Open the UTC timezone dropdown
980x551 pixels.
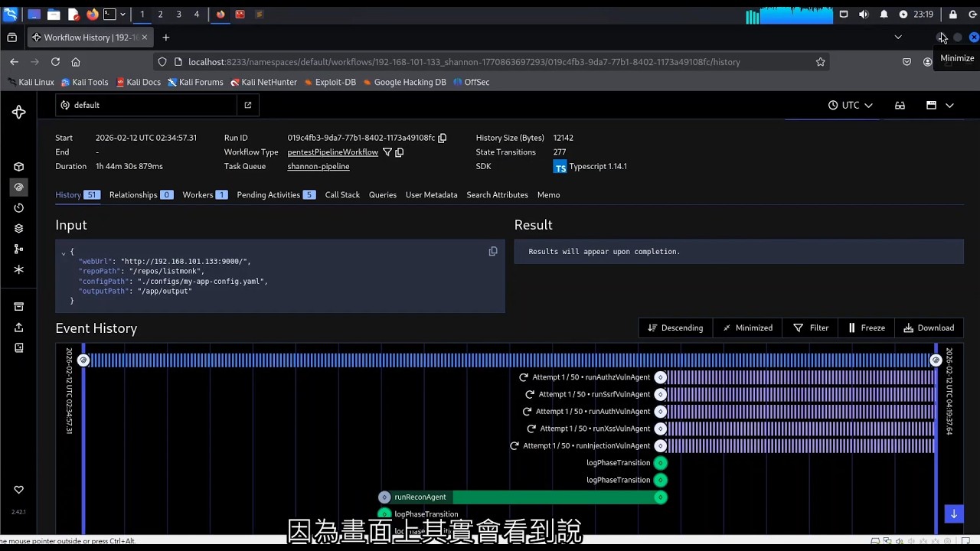[x=851, y=106]
